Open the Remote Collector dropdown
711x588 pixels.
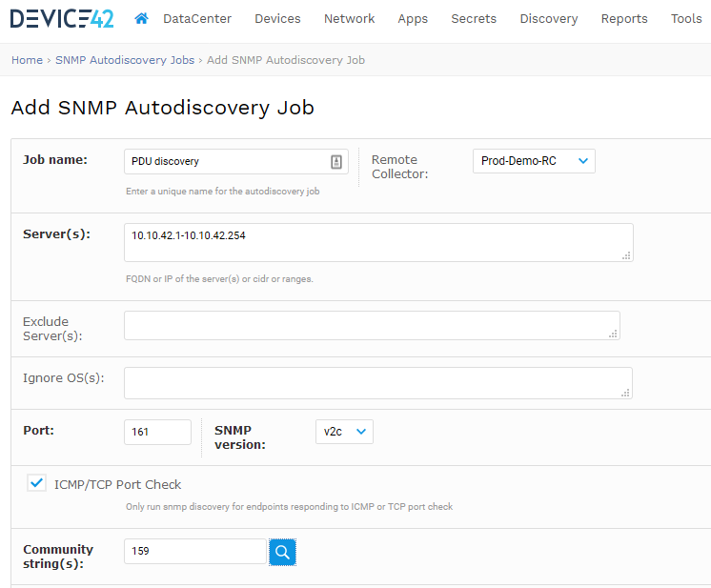(x=534, y=161)
